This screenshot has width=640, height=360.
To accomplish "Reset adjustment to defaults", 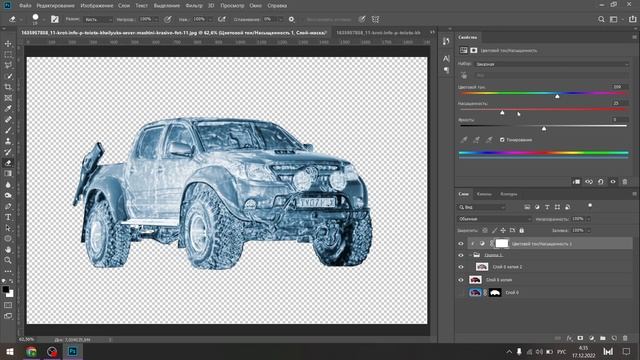I will coord(600,182).
